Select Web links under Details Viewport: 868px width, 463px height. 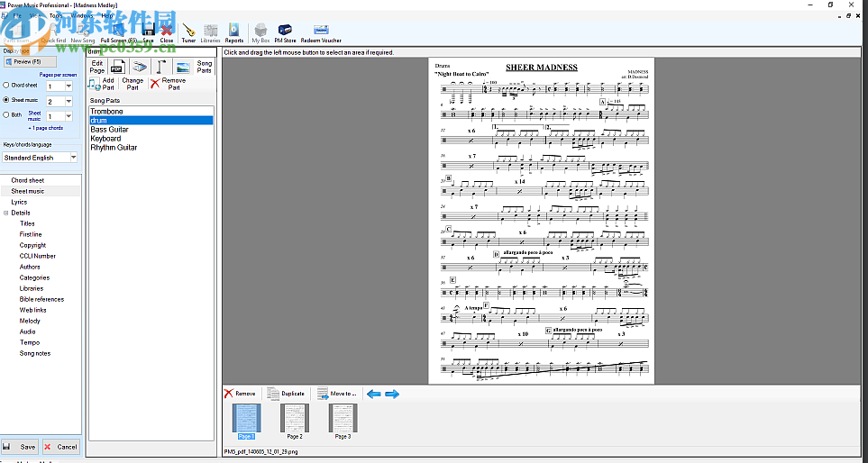(x=33, y=311)
